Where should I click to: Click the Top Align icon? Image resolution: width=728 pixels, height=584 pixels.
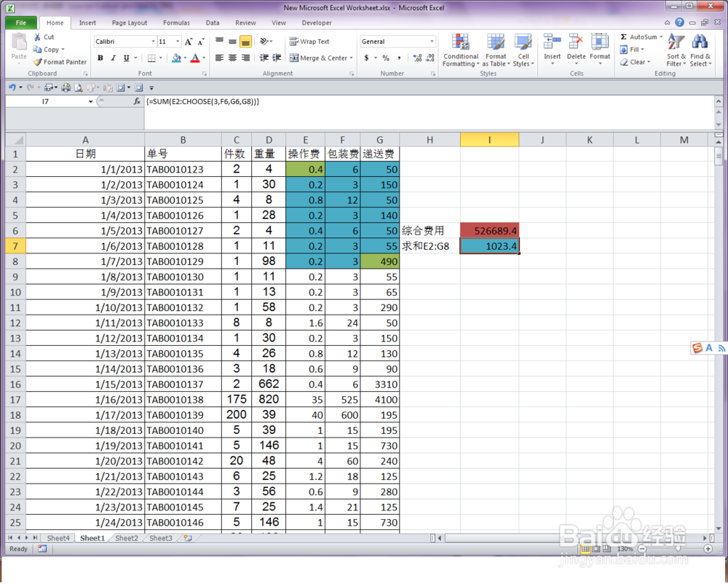[x=220, y=42]
